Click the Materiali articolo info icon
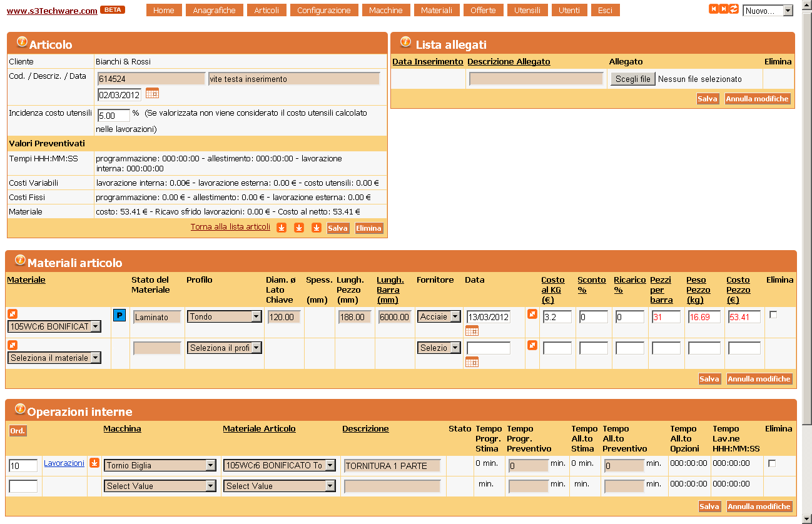812x524 pixels. [20, 260]
